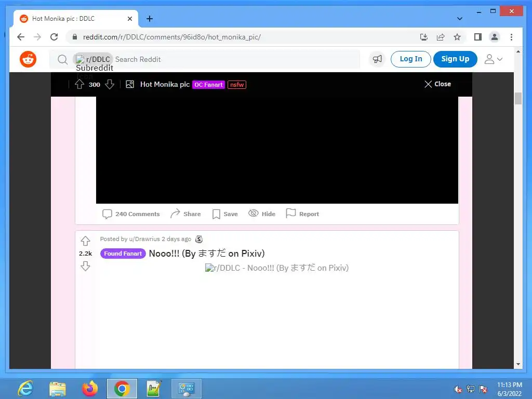The height and width of the screenshot is (399, 532).
Task: Click the page scrollbar thumb
Action: click(x=518, y=98)
